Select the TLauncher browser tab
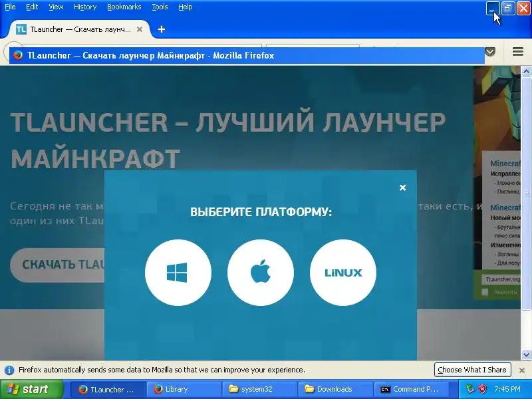 point(80,29)
